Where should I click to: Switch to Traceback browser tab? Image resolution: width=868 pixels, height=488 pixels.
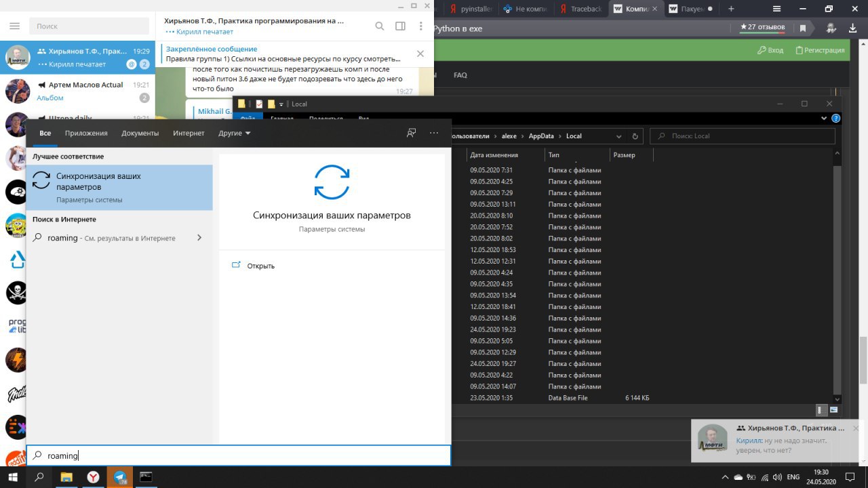click(x=580, y=9)
